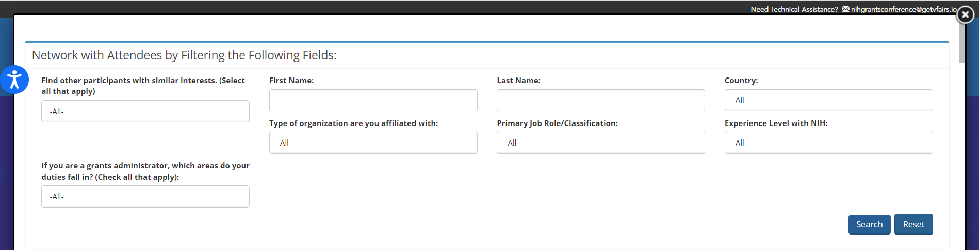980x250 pixels.
Task: Open the nihgrantsconference support email link
Action: 904,9
